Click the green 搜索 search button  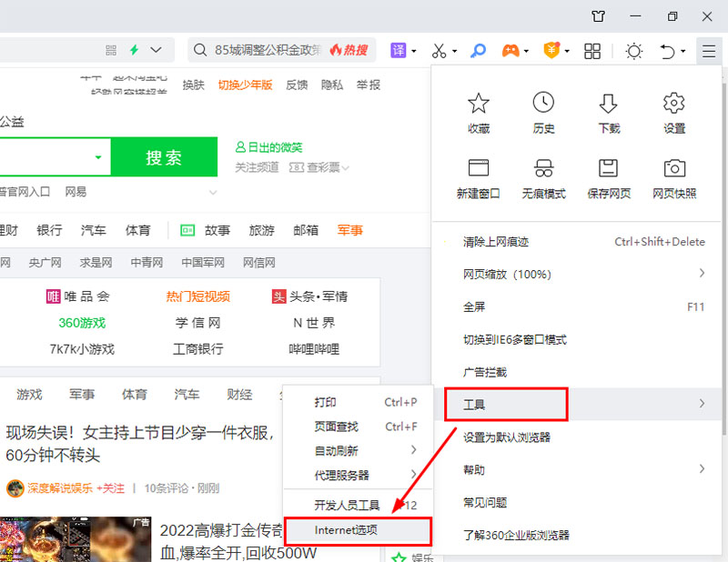[x=164, y=156]
